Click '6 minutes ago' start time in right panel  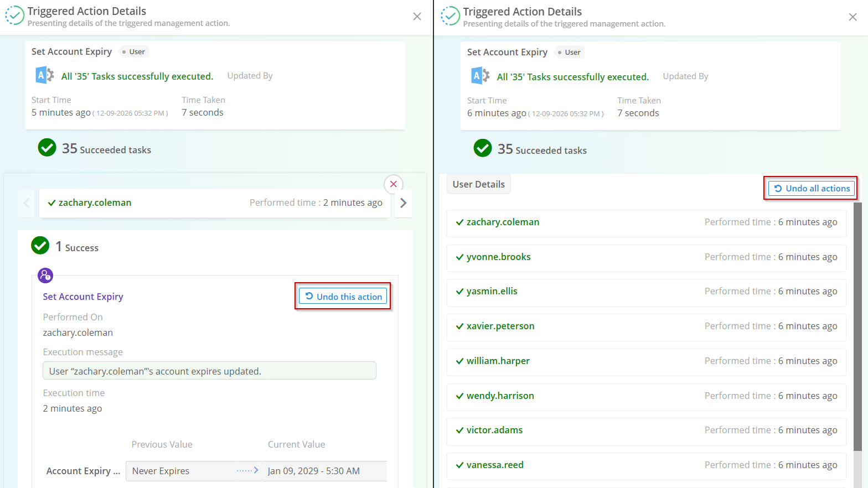(x=497, y=113)
